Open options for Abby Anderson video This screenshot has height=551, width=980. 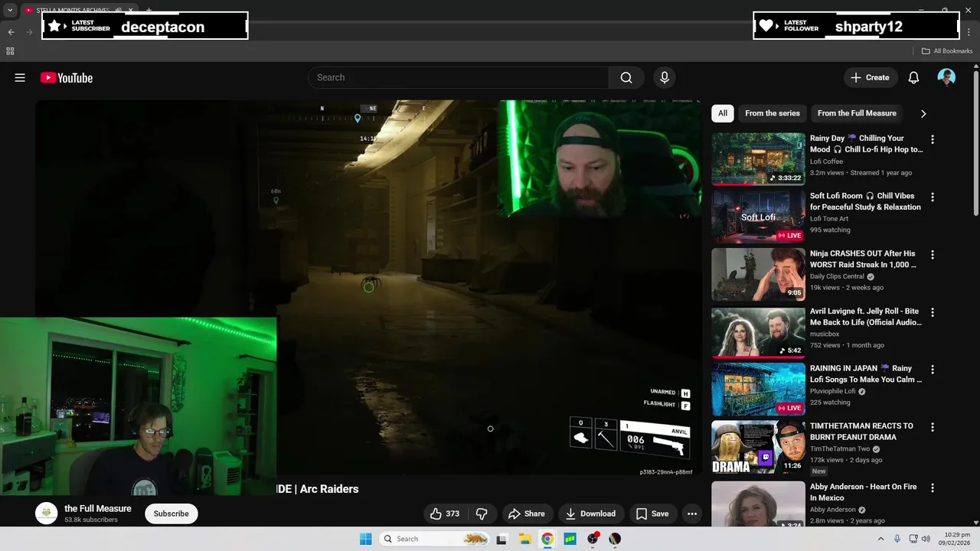pyautogui.click(x=933, y=487)
